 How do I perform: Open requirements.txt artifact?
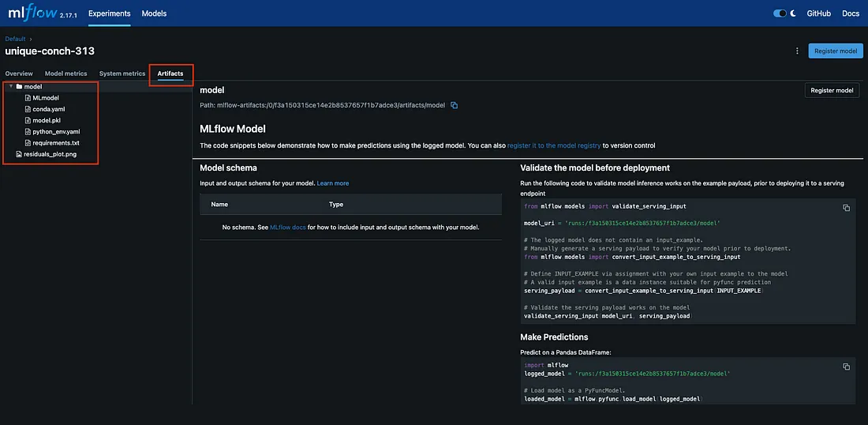56,143
